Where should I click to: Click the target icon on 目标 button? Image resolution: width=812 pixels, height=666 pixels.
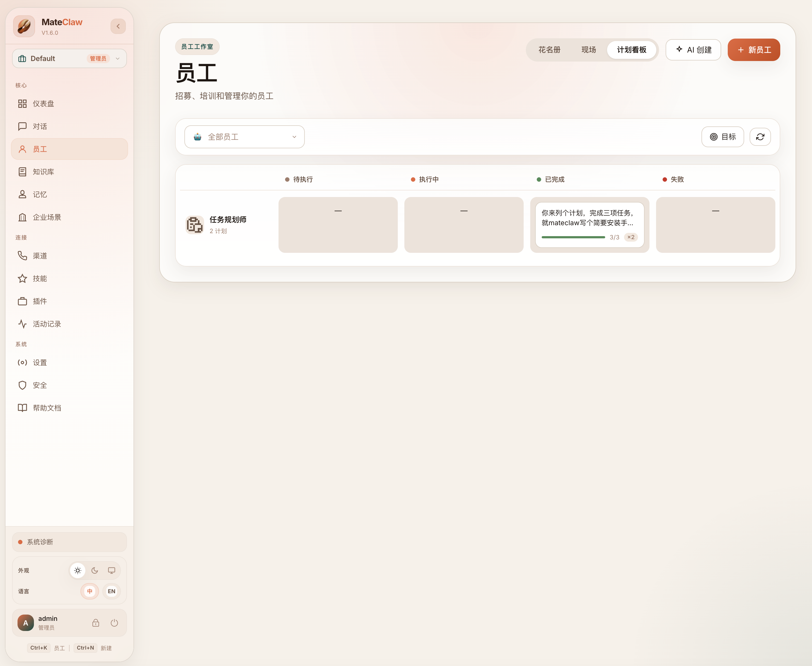pos(714,137)
